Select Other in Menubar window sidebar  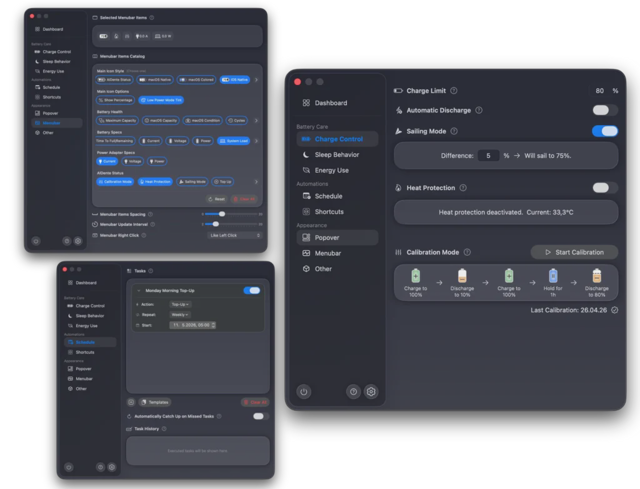point(56,133)
